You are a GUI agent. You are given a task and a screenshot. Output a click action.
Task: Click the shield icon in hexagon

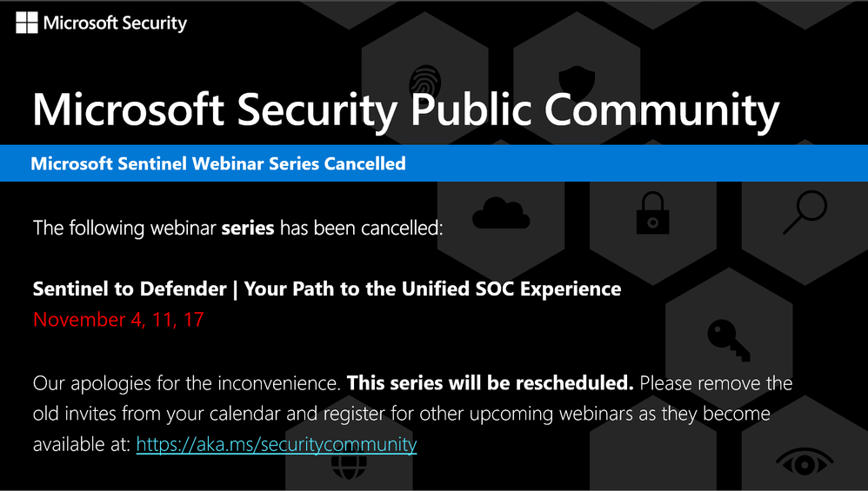577,80
